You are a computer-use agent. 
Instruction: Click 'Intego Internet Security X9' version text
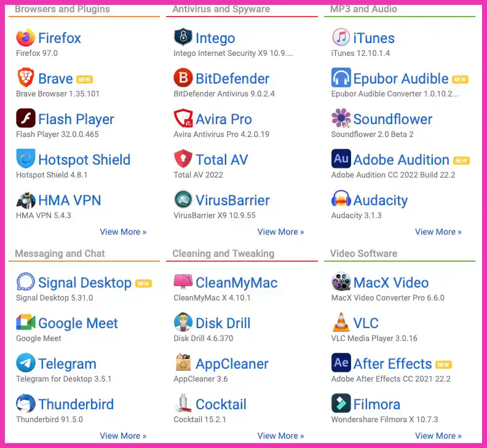(233, 53)
